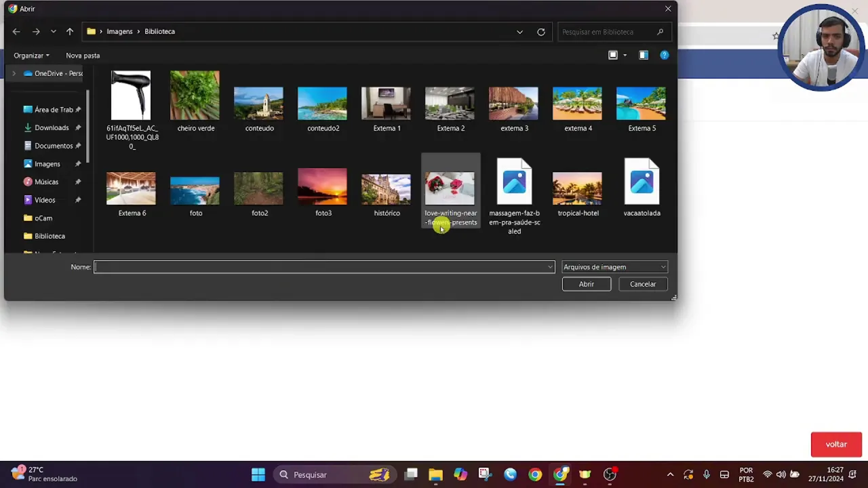Refresh the Biblioteca folder view
Viewport: 868px width, 488px height.
541,32
